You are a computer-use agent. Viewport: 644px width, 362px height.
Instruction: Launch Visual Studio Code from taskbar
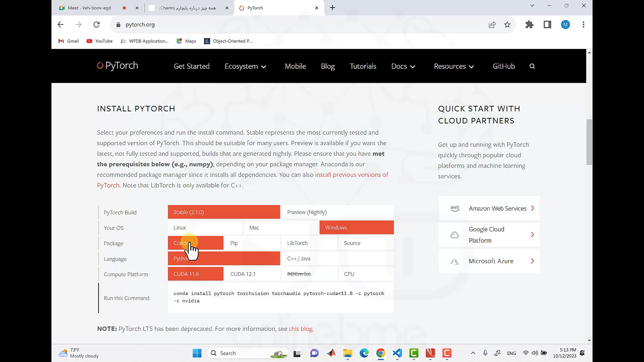[x=397, y=353]
